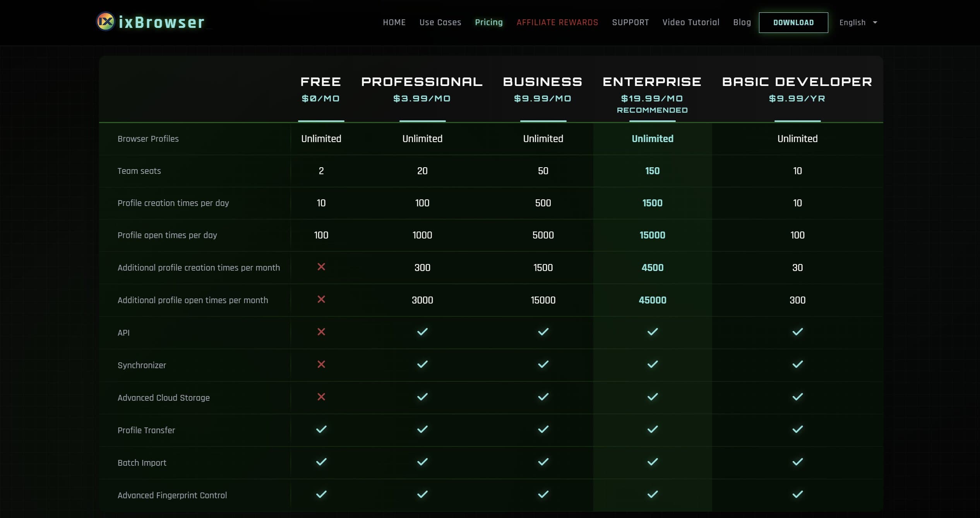Click Business's checkmark for Advanced Fingerprint Control
Screen dimensions: 980x518
[x=543, y=494]
